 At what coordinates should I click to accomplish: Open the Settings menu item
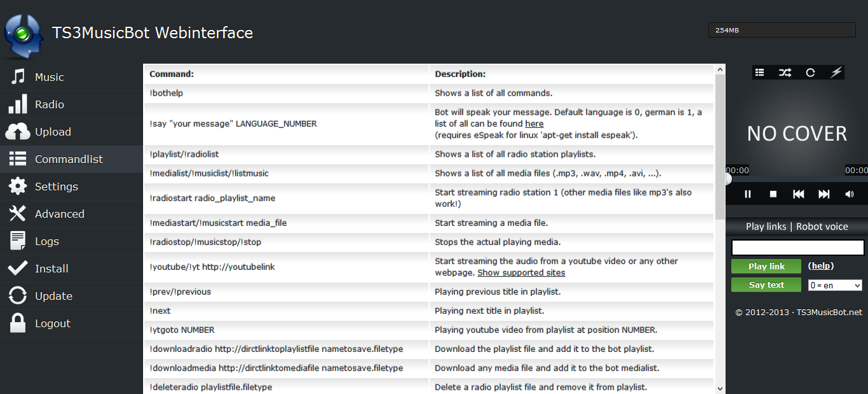click(x=71, y=186)
